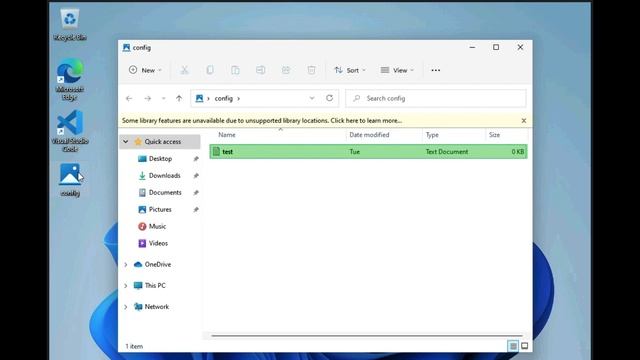Click the horizontal scrollbar in file list
Screen dimensions: 640x360
pyautogui.click(x=367, y=336)
